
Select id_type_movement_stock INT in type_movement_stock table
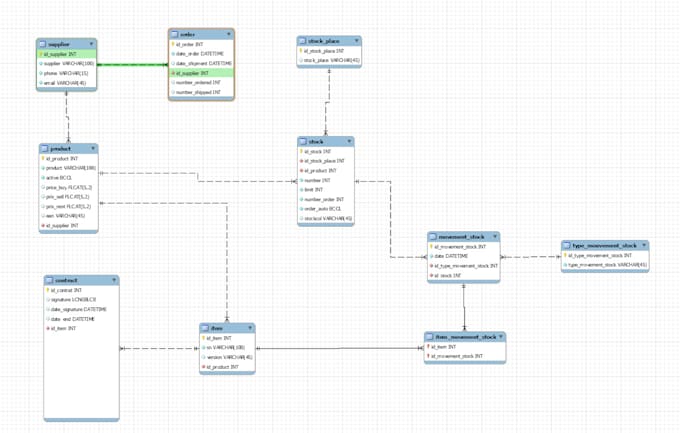605,255
